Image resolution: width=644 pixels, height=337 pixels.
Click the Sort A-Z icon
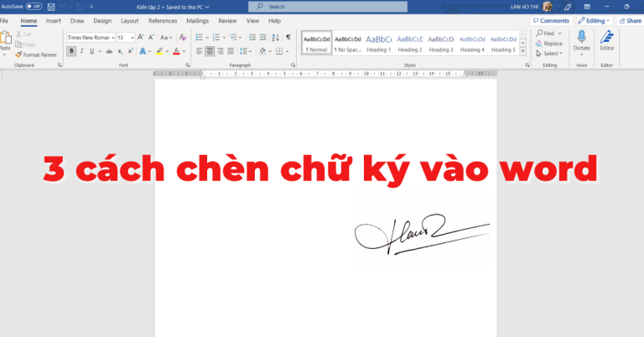point(276,38)
